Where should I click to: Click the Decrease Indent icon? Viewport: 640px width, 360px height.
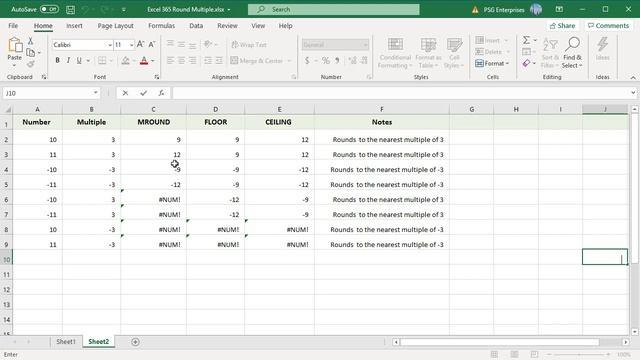pyautogui.click(x=208, y=60)
